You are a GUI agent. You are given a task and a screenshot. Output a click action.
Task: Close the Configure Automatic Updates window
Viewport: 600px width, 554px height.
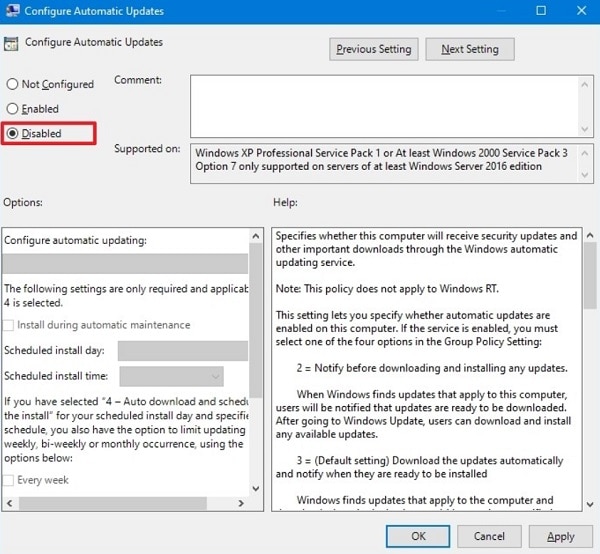pos(582,10)
